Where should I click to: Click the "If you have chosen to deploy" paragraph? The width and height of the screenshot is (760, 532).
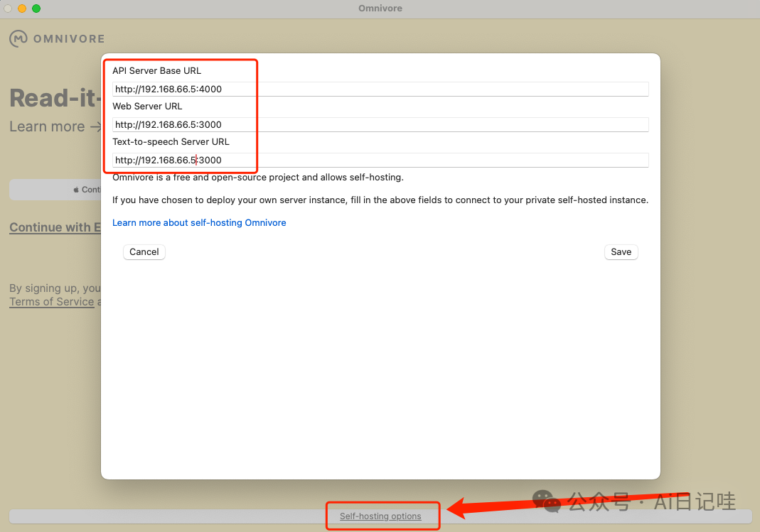pyautogui.click(x=380, y=200)
